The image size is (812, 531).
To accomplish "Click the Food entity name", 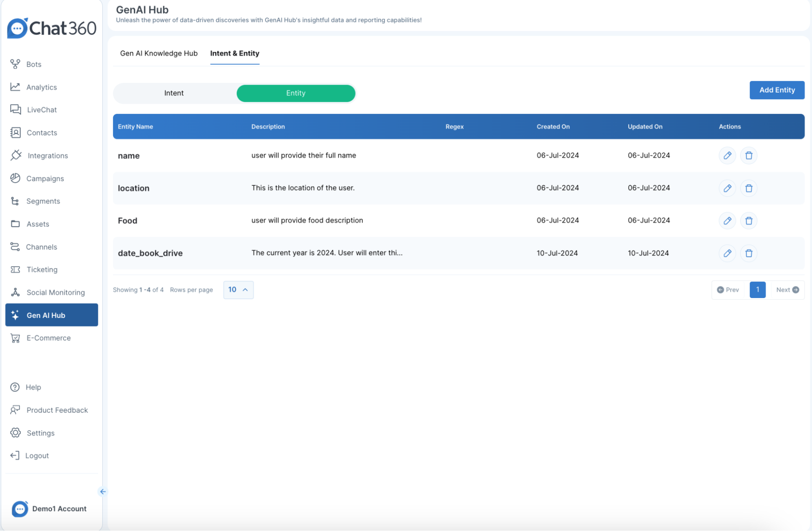I will click(128, 220).
